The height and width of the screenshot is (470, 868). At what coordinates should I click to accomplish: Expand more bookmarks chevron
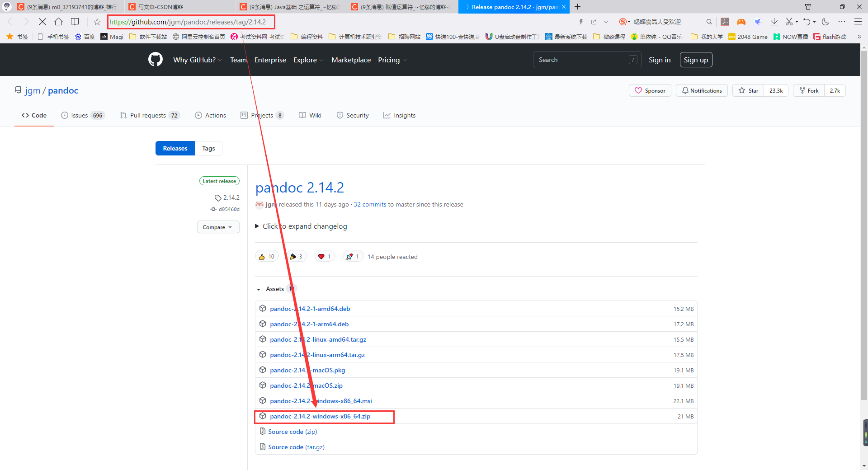859,37
